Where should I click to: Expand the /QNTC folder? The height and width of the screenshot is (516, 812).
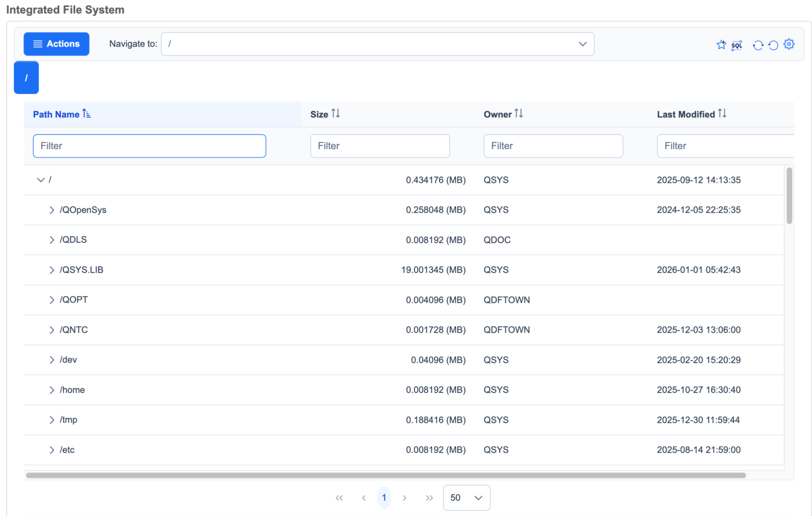click(x=52, y=330)
